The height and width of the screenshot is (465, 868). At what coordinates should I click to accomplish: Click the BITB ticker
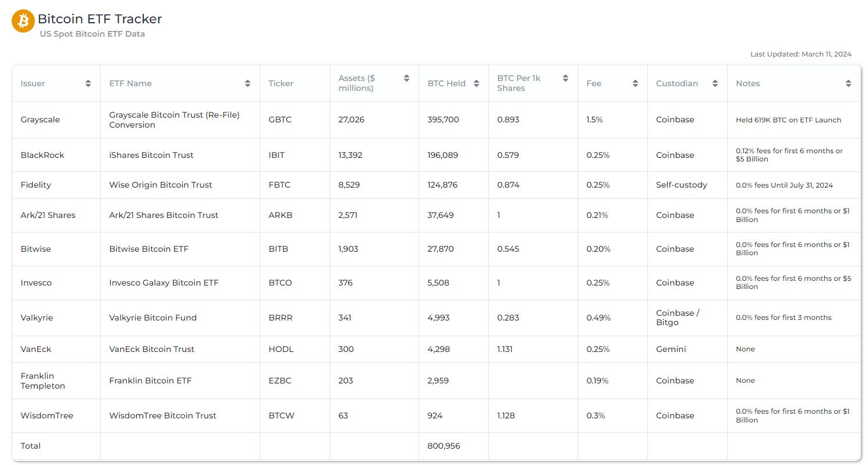pos(278,249)
